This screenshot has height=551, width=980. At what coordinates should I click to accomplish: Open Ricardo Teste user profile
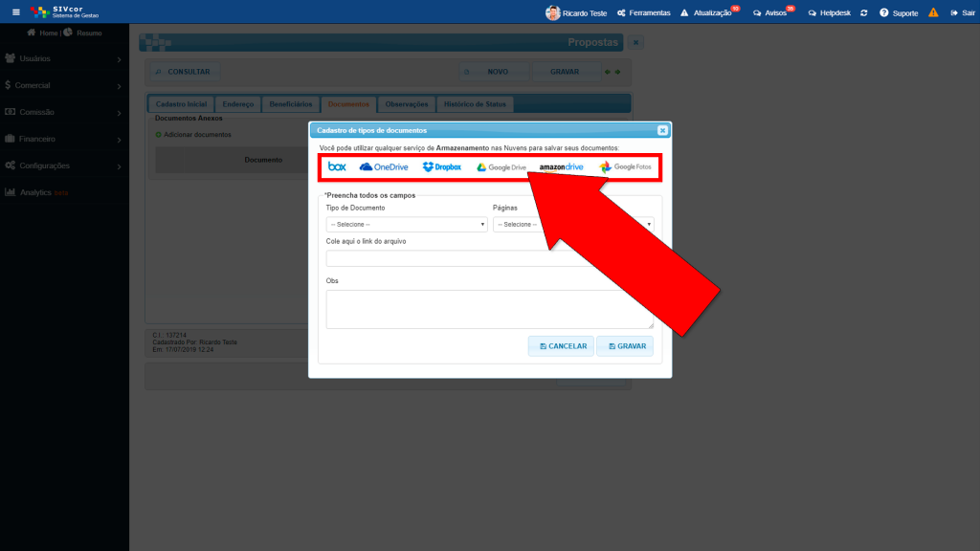[x=575, y=12]
